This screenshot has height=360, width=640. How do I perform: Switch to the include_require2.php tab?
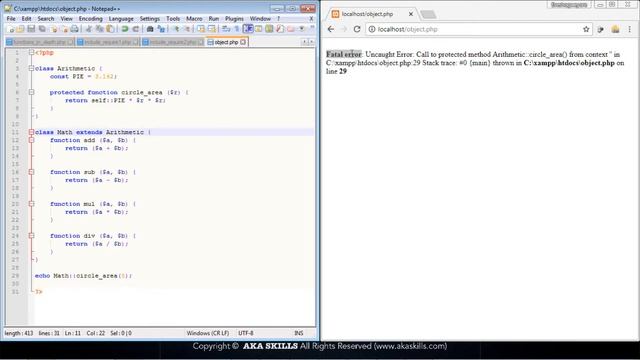coord(173,42)
